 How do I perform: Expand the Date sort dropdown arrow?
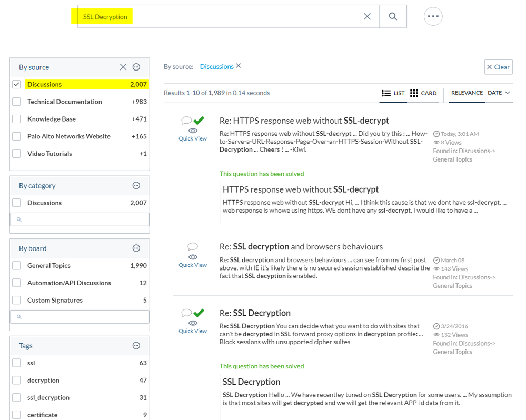508,93
